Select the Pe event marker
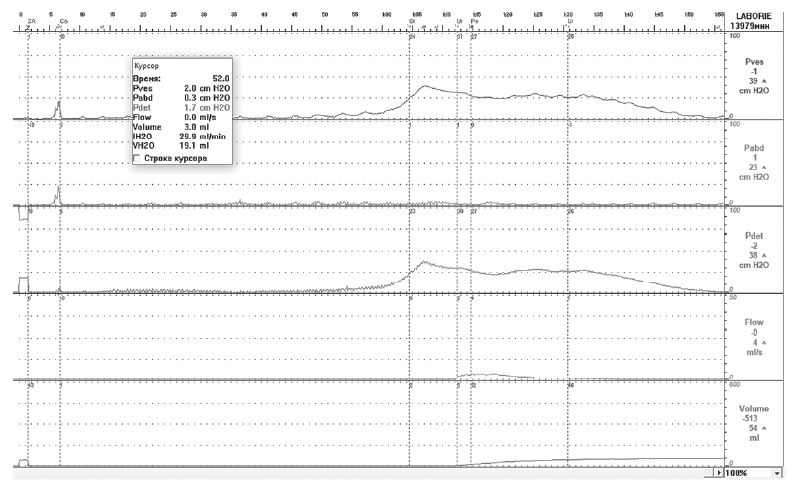 click(474, 20)
